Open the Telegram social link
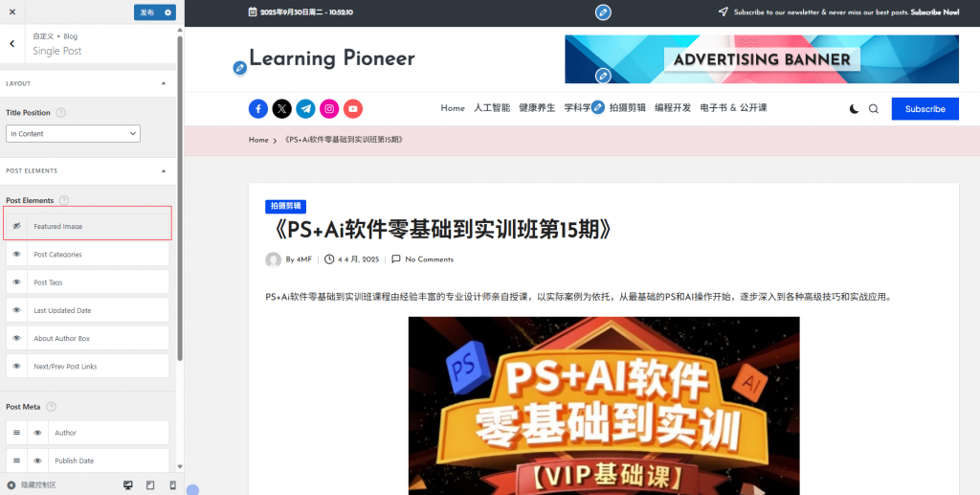This screenshot has height=495, width=980. point(305,109)
